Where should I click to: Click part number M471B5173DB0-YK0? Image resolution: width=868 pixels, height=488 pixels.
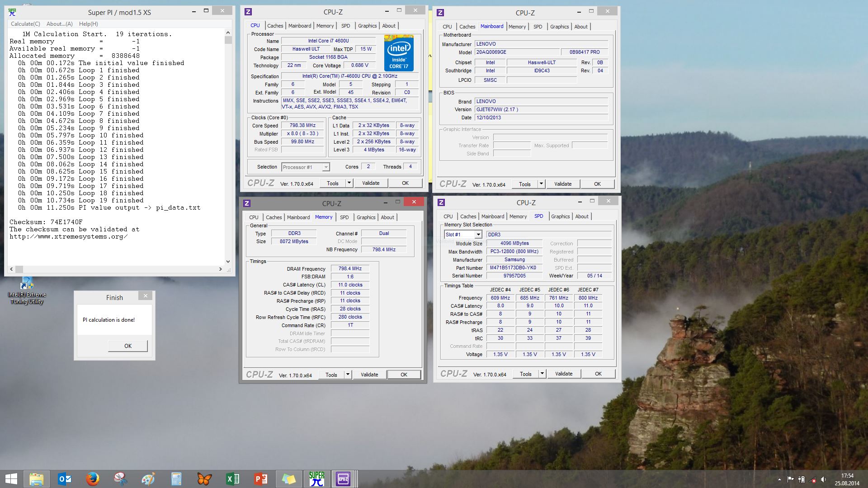click(514, 267)
